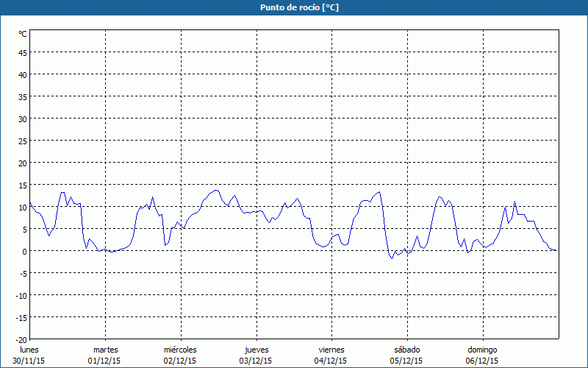Screen dimensions: 588x368
Task: Select the 'lunes' day label
Action: point(29,350)
